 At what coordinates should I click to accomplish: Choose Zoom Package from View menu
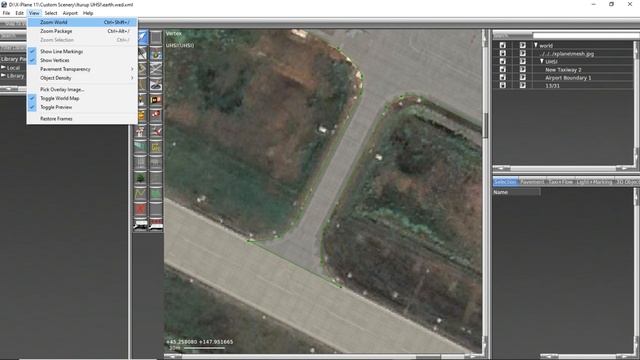(x=82, y=31)
